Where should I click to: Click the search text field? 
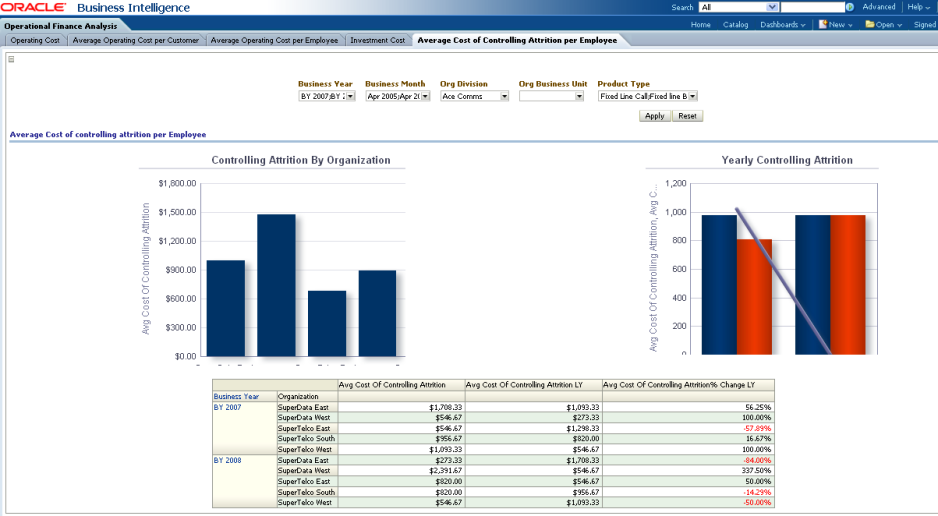tap(812, 7)
